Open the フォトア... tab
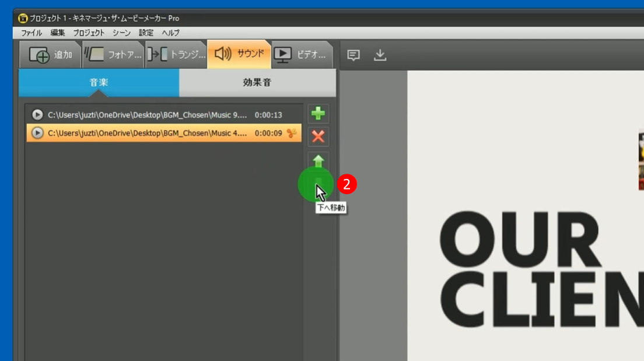644x361 pixels. point(114,55)
